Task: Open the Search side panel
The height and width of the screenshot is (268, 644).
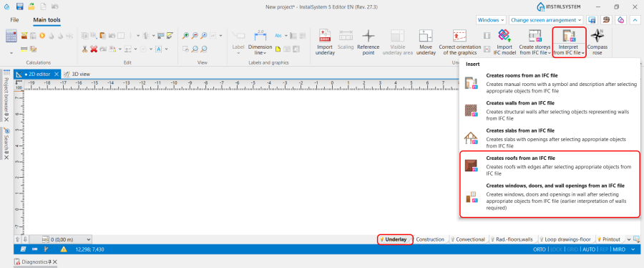Action: tap(6, 142)
